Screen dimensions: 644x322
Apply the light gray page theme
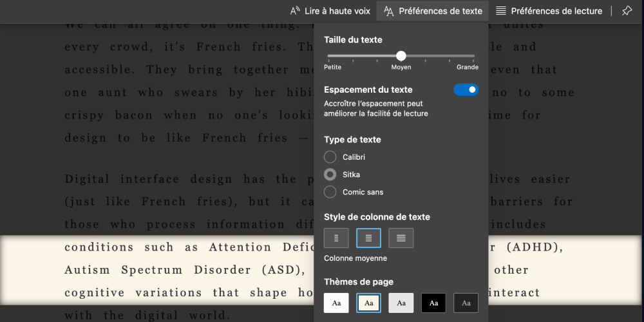pos(401,303)
